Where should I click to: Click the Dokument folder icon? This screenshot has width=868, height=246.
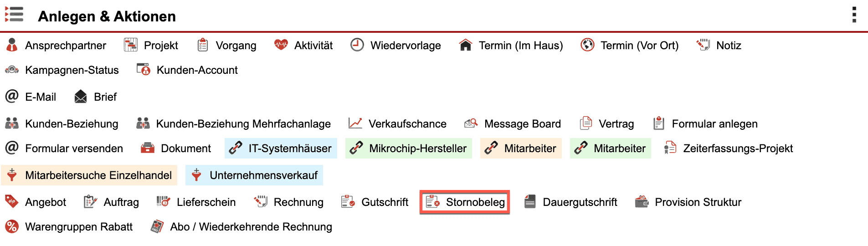pyautogui.click(x=148, y=148)
